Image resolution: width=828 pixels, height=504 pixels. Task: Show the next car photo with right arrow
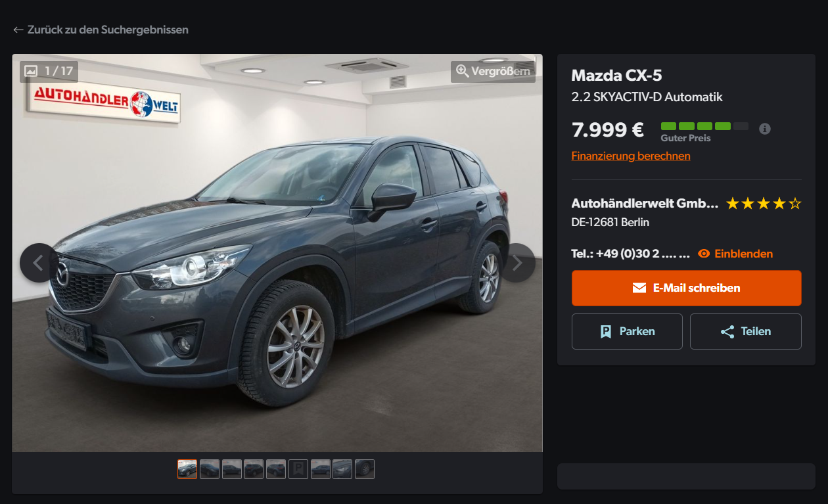point(517,263)
